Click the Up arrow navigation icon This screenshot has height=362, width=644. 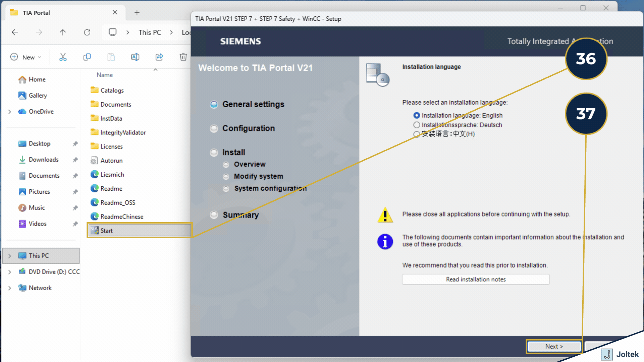(x=63, y=33)
